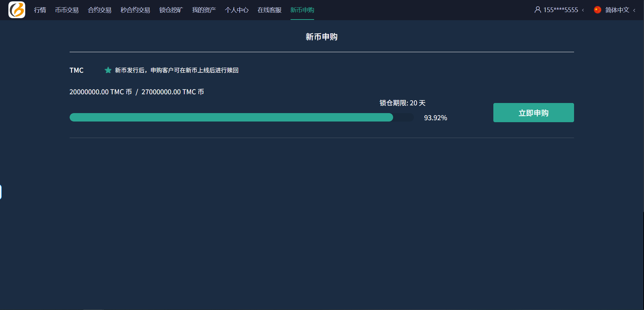Expand the language dropdown chevron

pos(635,10)
